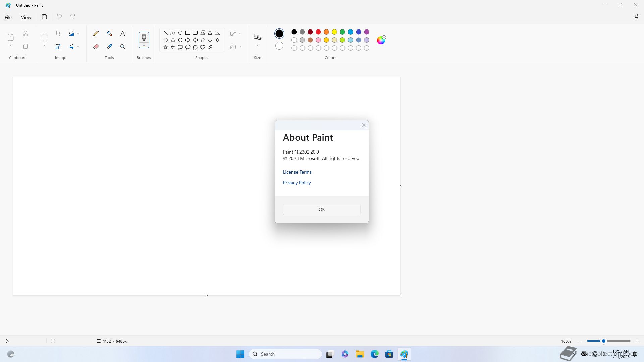Choose the red color swatch
Viewport: 644px width, 362px height.
tap(318, 32)
